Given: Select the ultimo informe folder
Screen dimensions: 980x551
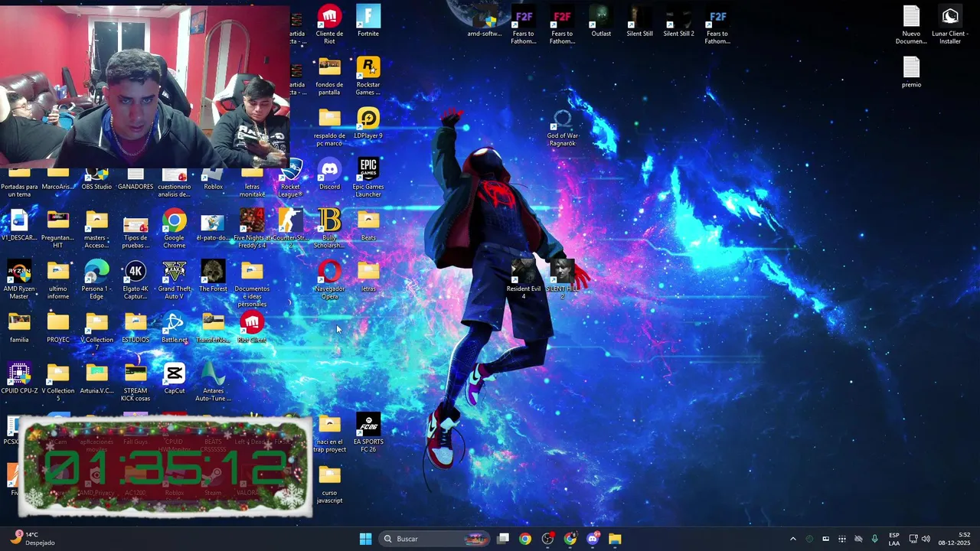Looking at the screenshot, I should [x=58, y=280].
